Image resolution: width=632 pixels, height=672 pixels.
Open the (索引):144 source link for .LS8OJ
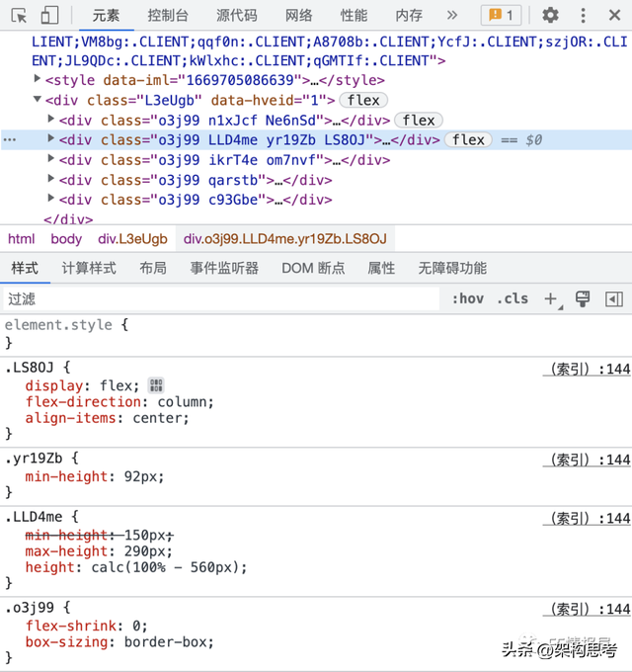[x=587, y=369]
